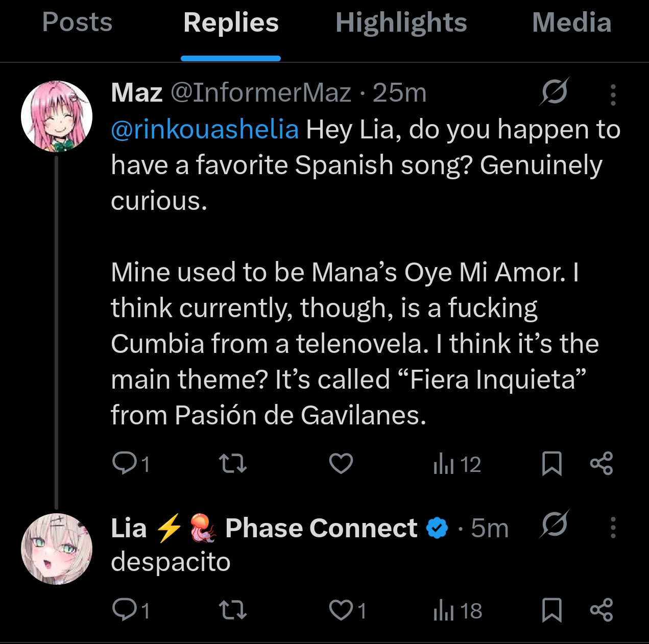View analytics showing 18 views
This screenshot has width=649, height=644.
tap(456, 610)
